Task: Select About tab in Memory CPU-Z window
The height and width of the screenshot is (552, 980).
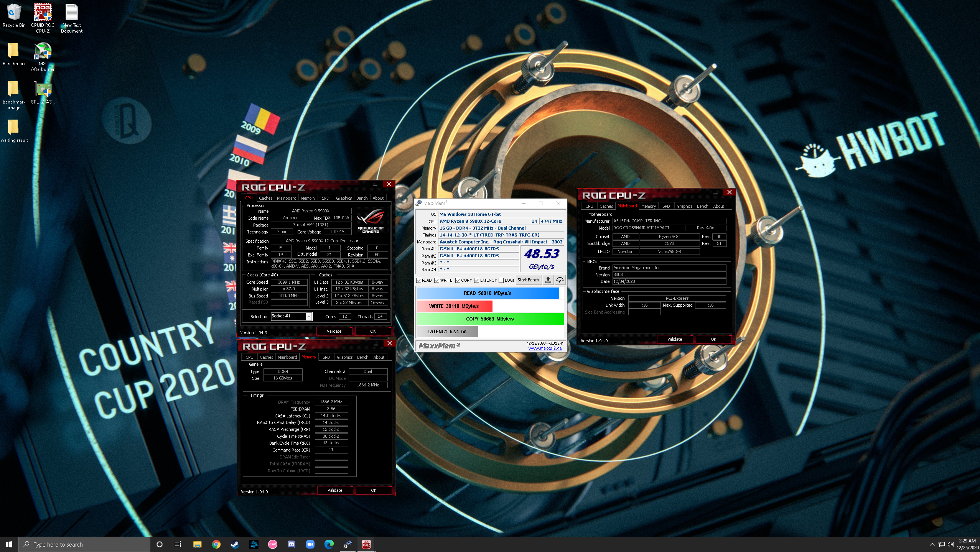Action: (379, 357)
